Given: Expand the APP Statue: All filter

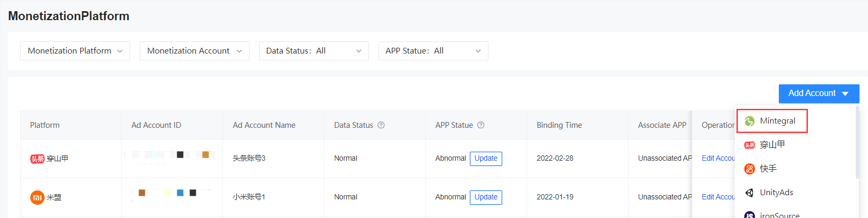Looking at the screenshot, I should pyautogui.click(x=433, y=51).
